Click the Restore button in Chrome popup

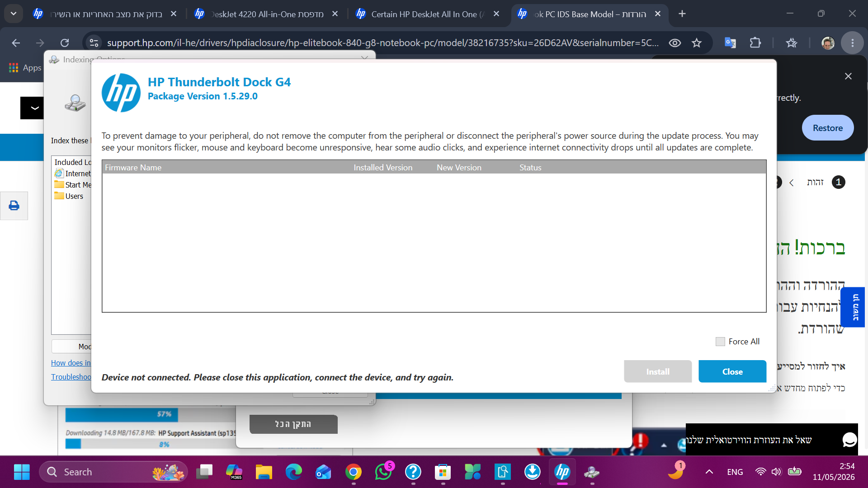pyautogui.click(x=827, y=128)
